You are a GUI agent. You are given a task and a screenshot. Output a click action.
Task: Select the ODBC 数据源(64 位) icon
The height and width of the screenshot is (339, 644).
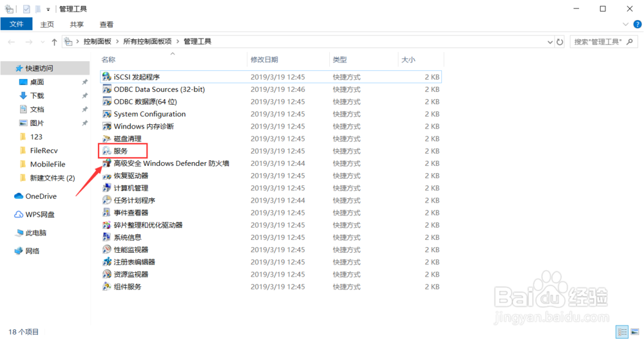[x=107, y=102]
